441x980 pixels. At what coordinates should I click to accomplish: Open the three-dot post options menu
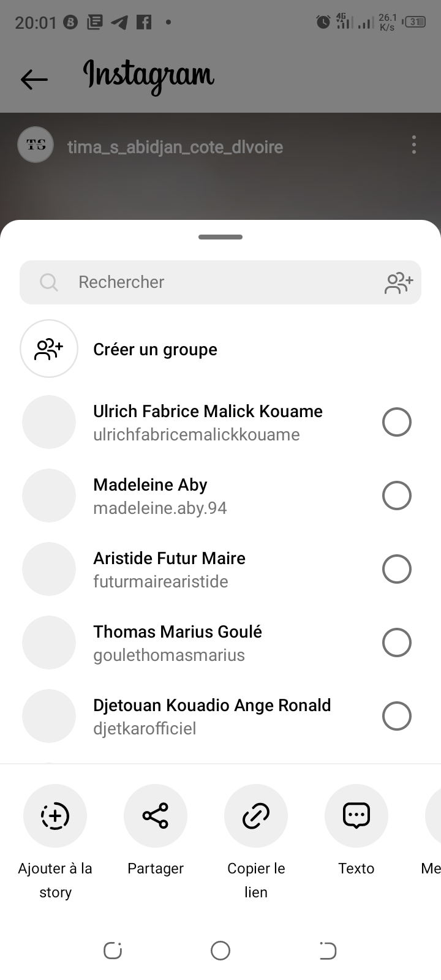pos(414,145)
